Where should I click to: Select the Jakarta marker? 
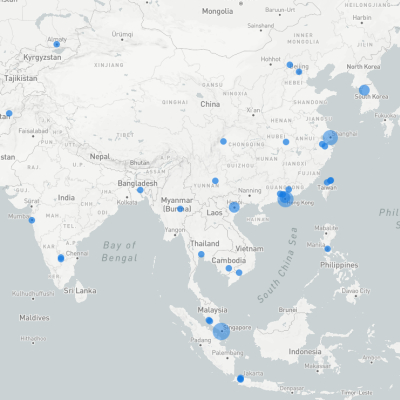pos(240,379)
